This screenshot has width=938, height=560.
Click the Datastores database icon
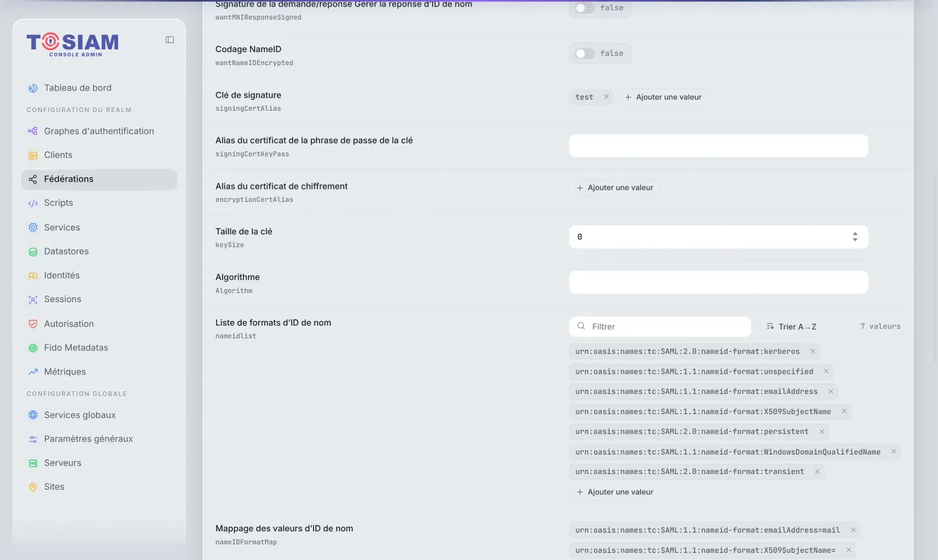33,252
